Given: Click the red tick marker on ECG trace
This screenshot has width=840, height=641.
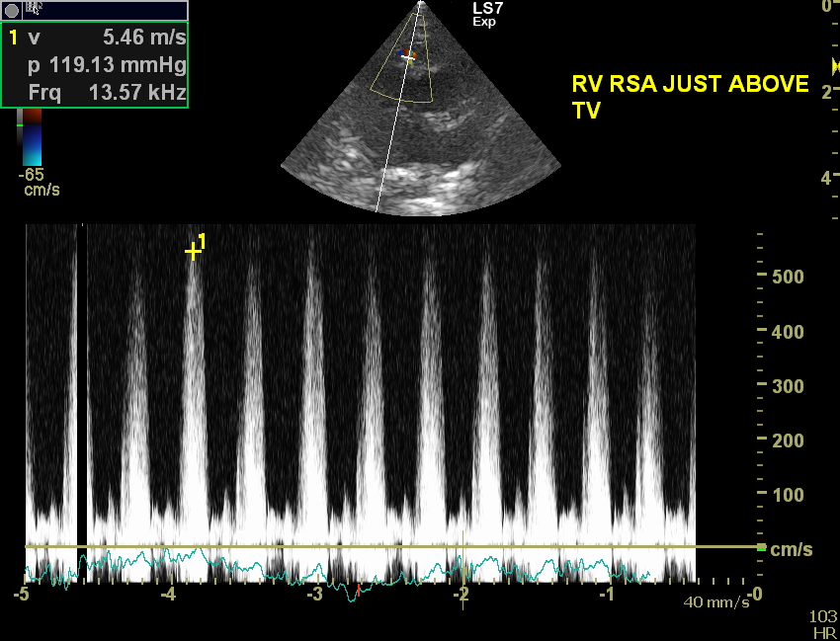Looking at the screenshot, I should (x=358, y=591).
